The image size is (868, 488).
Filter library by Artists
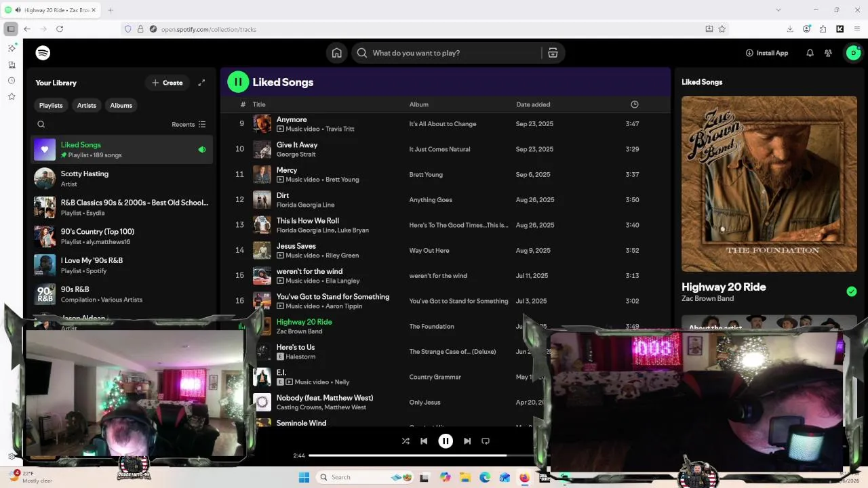(87, 105)
